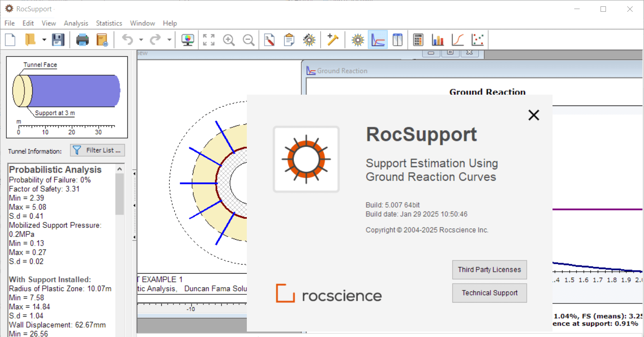Click the RocSupport app icon in title bar
The height and width of the screenshot is (337, 644).
pos(9,9)
